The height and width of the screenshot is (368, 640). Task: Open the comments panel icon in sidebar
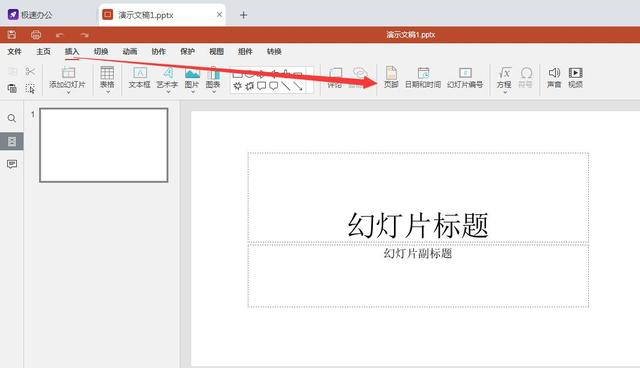(x=12, y=164)
